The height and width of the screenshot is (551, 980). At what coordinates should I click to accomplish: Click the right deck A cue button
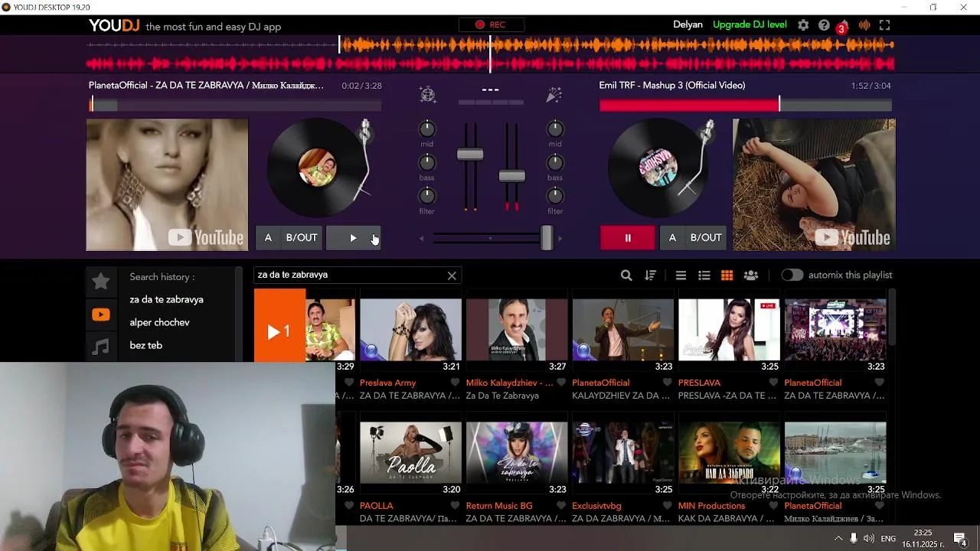[x=672, y=238]
